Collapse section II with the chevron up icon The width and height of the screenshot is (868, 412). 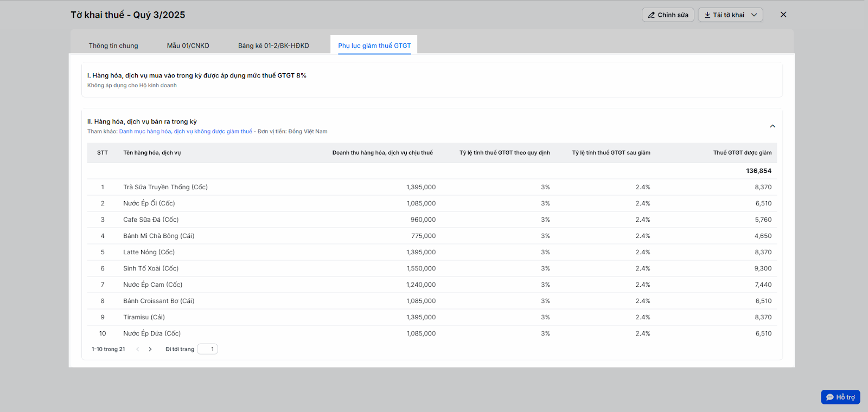pos(773,126)
